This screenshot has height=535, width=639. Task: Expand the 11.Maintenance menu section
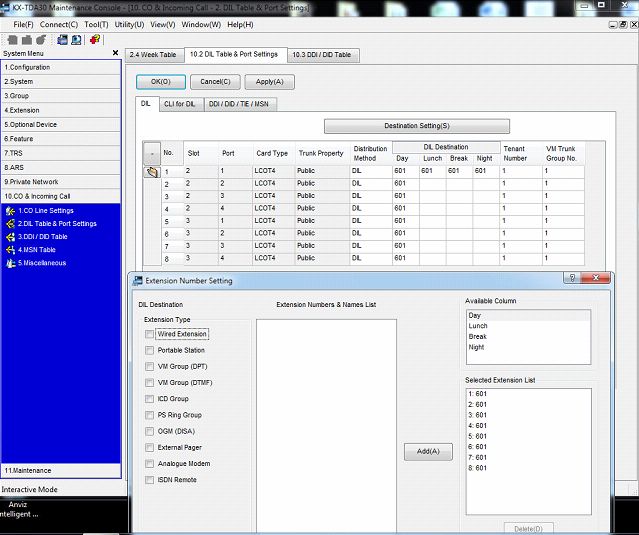click(x=61, y=470)
